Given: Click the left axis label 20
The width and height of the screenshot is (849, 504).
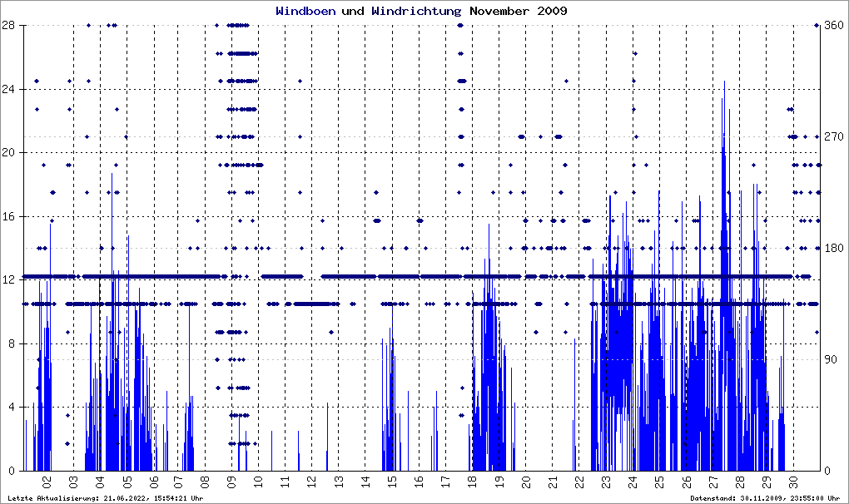Looking at the screenshot, I should (7, 152).
